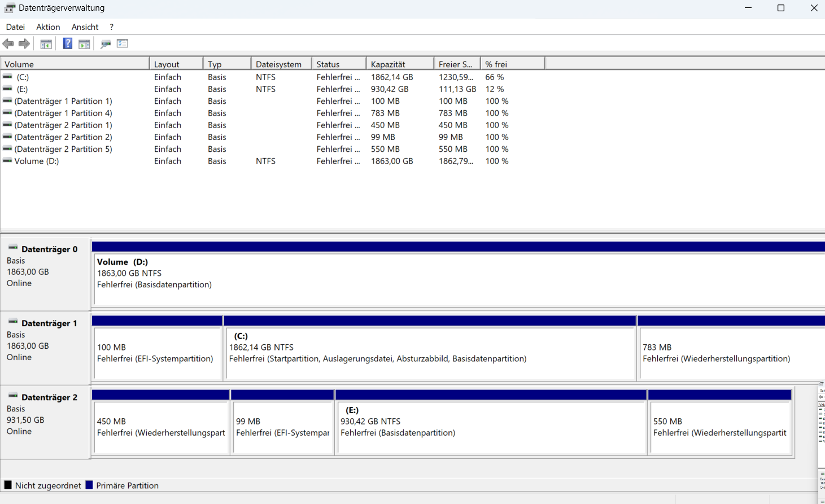Click the Forward arrow toolbar icon
This screenshot has width=825, height=504.
[24, 43]
